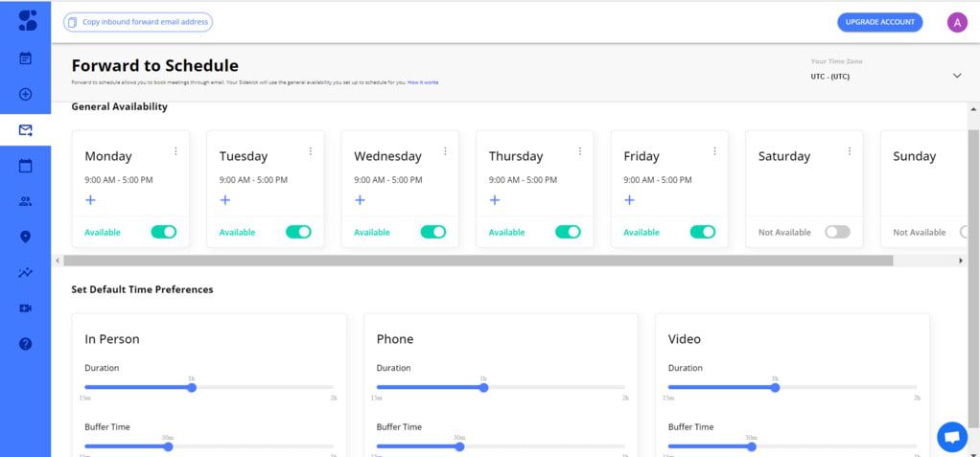Screen dimensions: 980x457
Task: Open the chat support bubble
Action: (952, 437)
